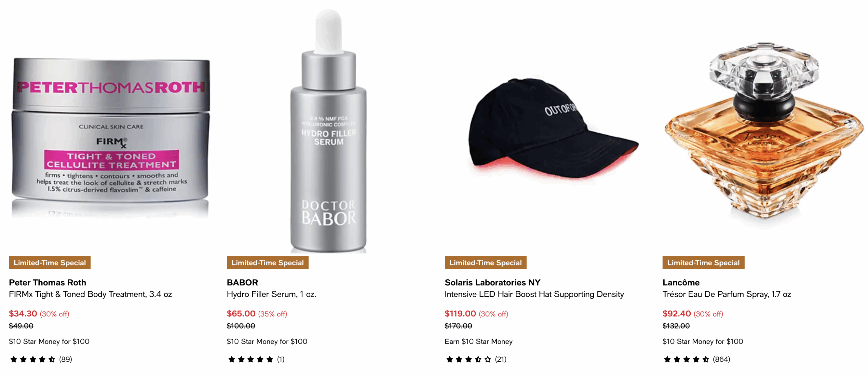
Task: Open the Peter Thomas Roth brand link
Action: tap(47, 282)
